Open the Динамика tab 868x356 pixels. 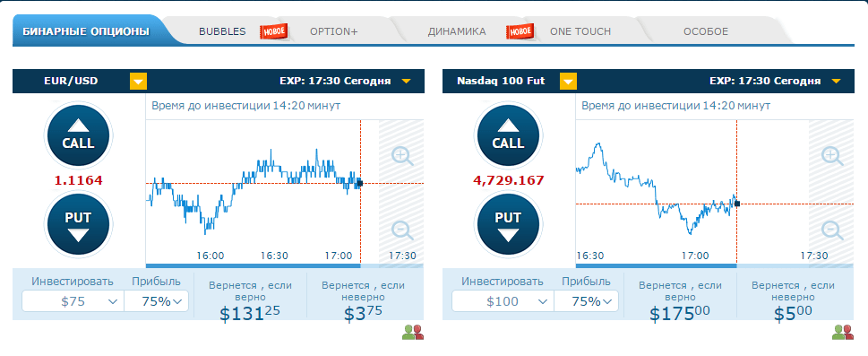tap(457, 31)
